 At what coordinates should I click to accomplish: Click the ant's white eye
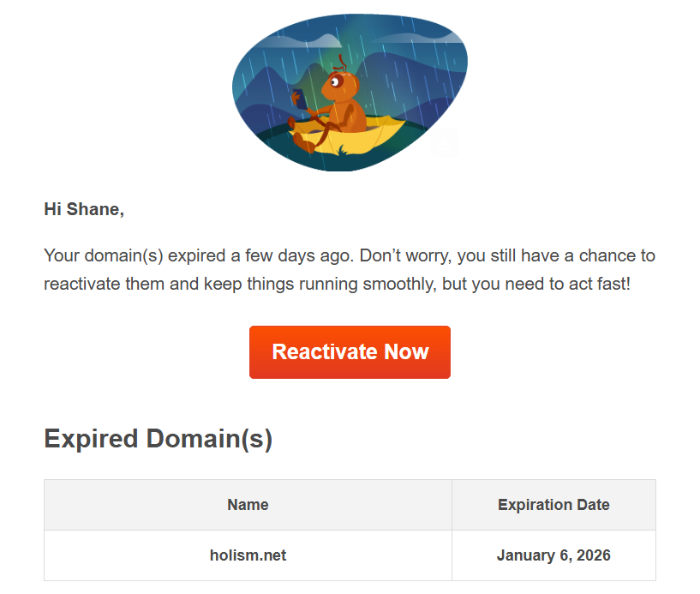[x=334, y=82]
